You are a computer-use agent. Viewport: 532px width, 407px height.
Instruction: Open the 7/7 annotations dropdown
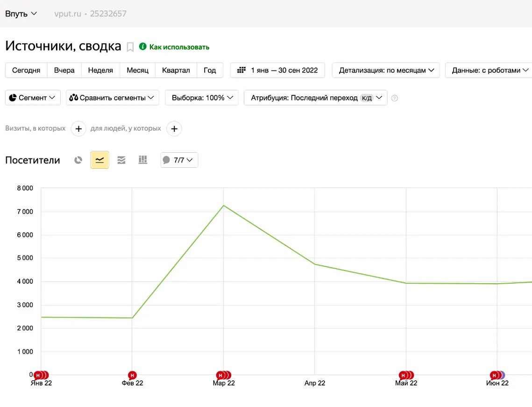(x=179, y=160)
